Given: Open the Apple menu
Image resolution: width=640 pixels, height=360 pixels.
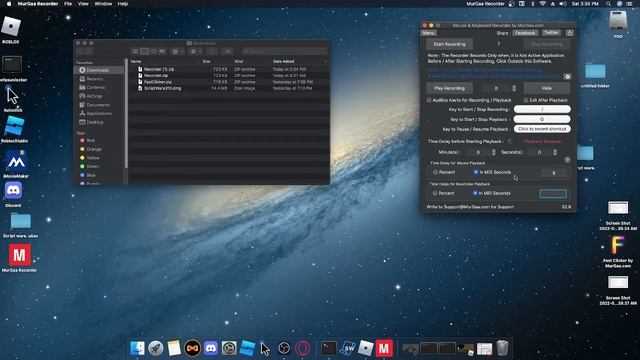Looking at the screenshot, I should pyautogui.click(x=9, y=4).
